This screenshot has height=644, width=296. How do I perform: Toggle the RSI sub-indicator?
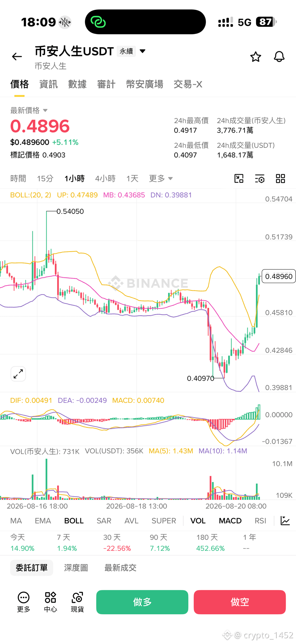click(x=260, y=521)
